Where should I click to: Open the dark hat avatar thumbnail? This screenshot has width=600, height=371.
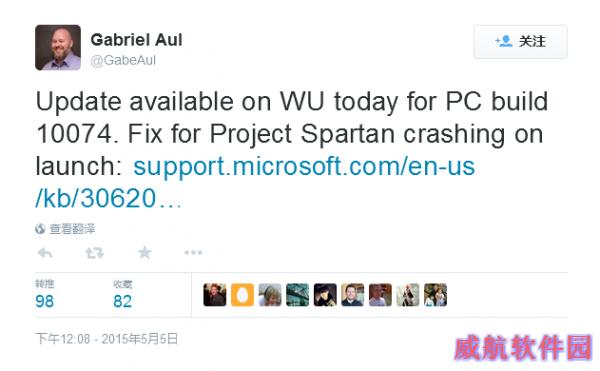(x=325, y=295)
